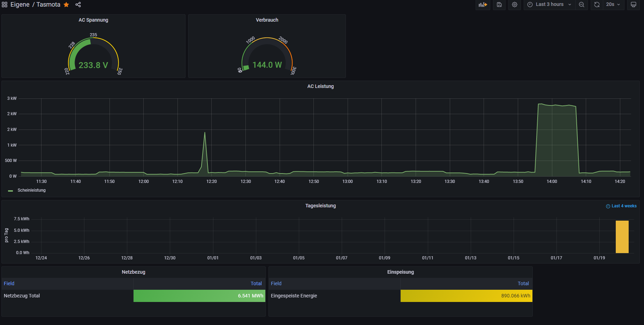Unstar the Tasmota dashboard
Image resolution: width=644 pixels, height=325 pixels.
tap(66, 5)
